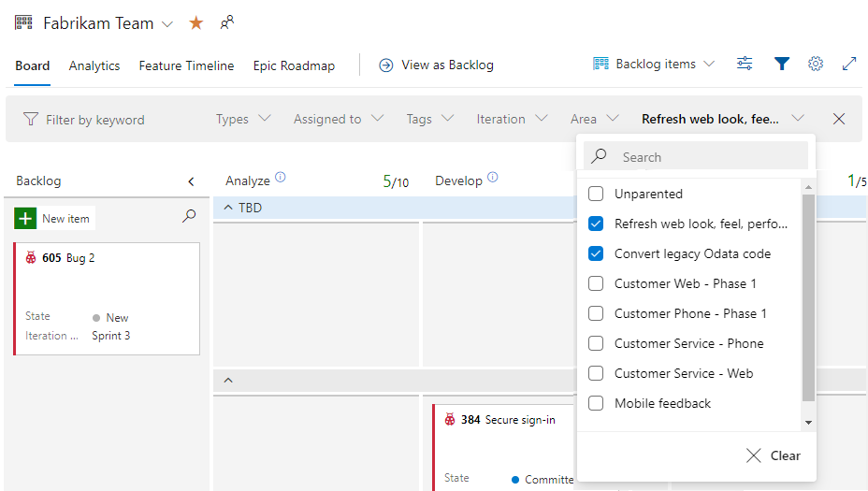
Task: Search backlog with magnifier icon
Action: click(189, 216)
